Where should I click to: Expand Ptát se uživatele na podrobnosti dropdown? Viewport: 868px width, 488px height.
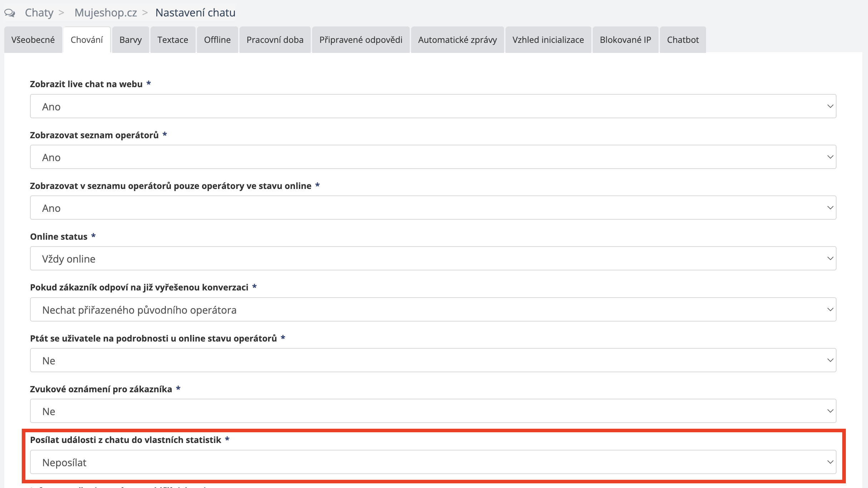click(433, 360)
